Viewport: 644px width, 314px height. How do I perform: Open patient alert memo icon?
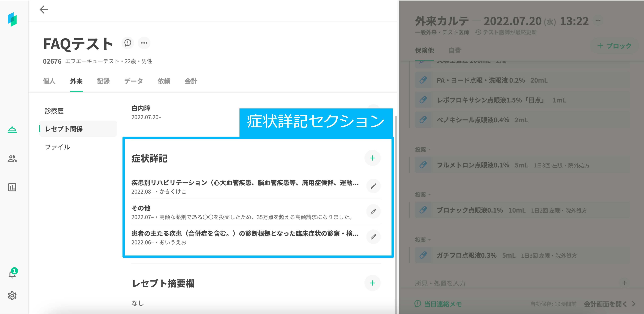[x=128, y=43]
